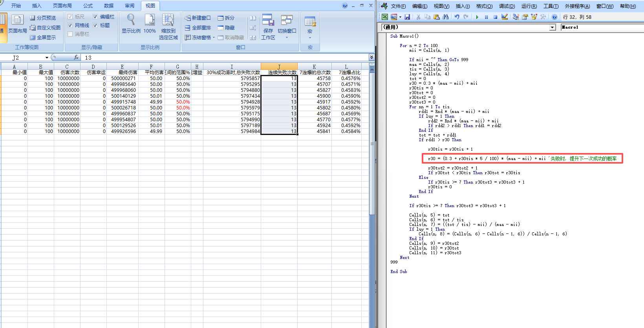Click 全部重排 arrange all button
This screenshot has height=328, width=644.
pos(198,28)
